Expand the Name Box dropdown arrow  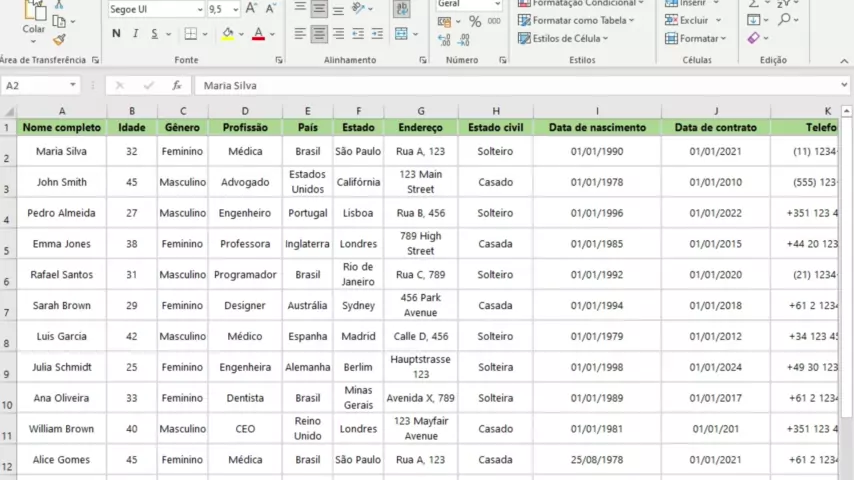73,86
